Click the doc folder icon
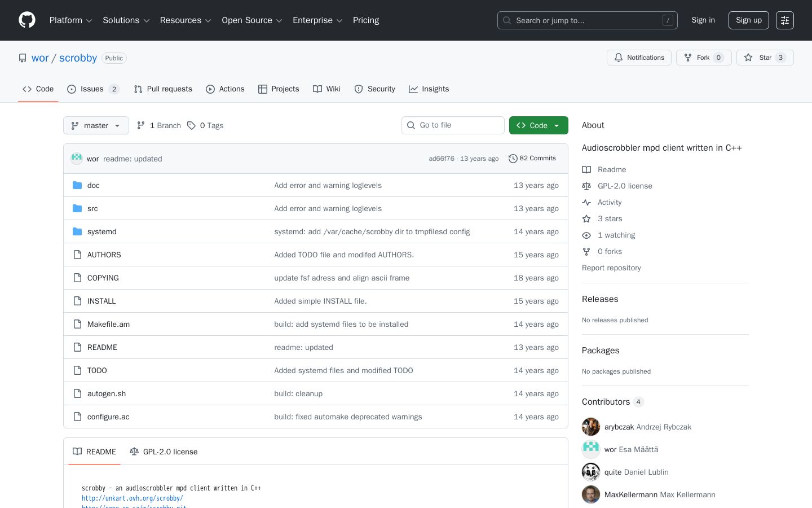812x508 pixels. [77, 185]
